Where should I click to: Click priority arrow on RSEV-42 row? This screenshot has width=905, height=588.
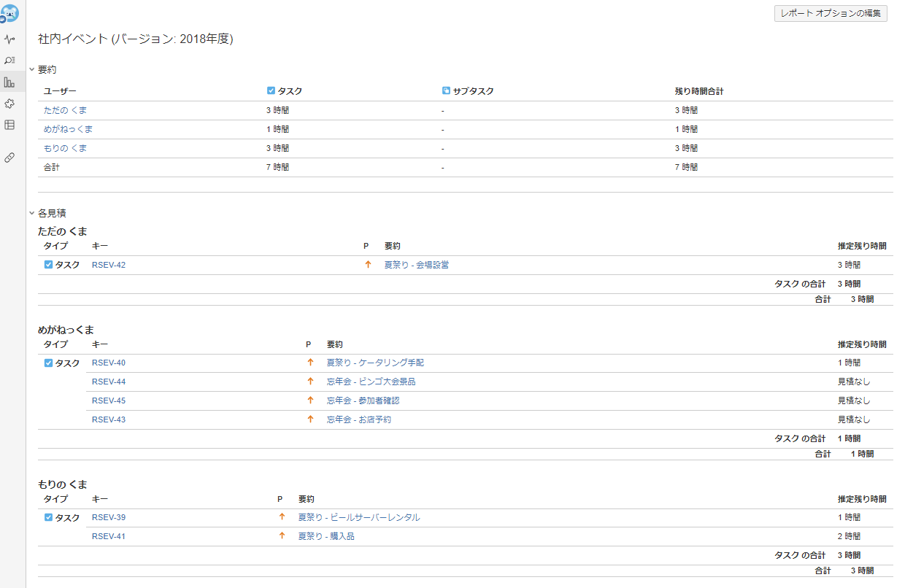click(x=368, y=265)
